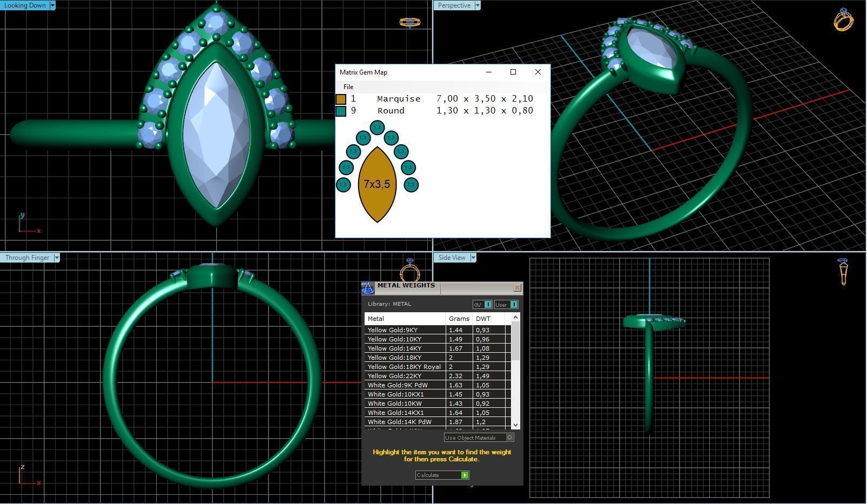Toggle the GV library switch
This screenshot has height=504, width=867.
click(x=482, y=305)
